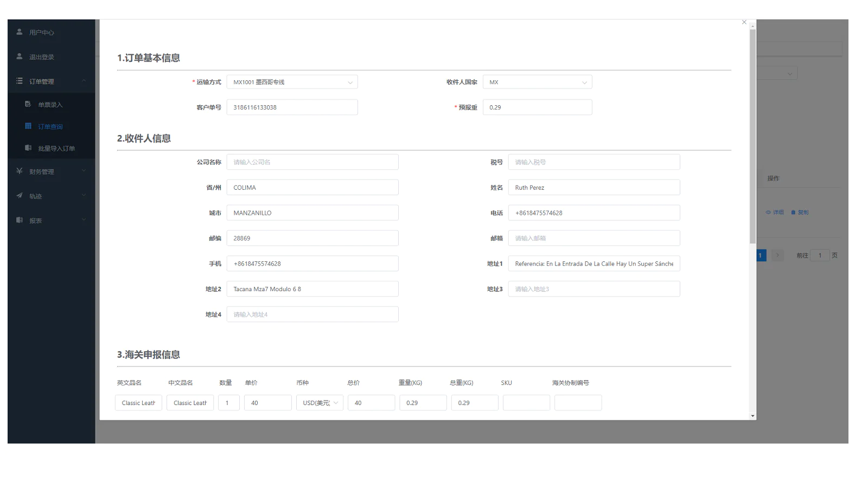The height and width of the screenshot is (488, 868).
Task: Click the 客户单号 input field
Action: [x=292, y=107]
